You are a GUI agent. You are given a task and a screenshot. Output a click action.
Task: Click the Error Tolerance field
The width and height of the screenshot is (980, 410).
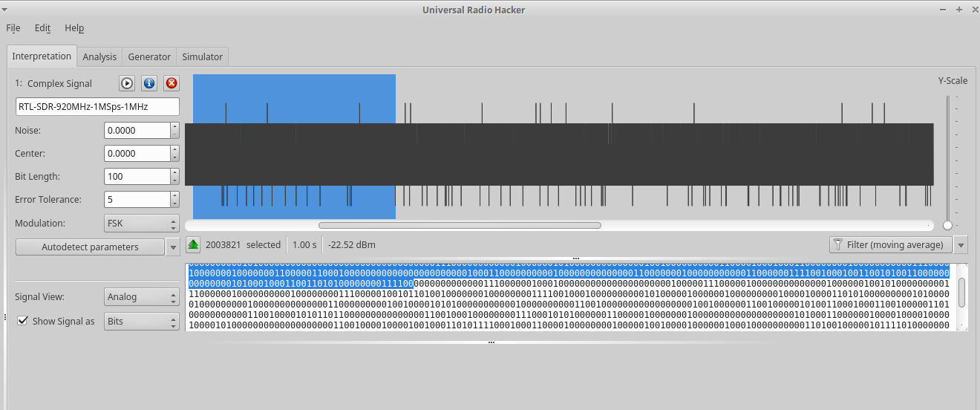[x=137, y=199]
